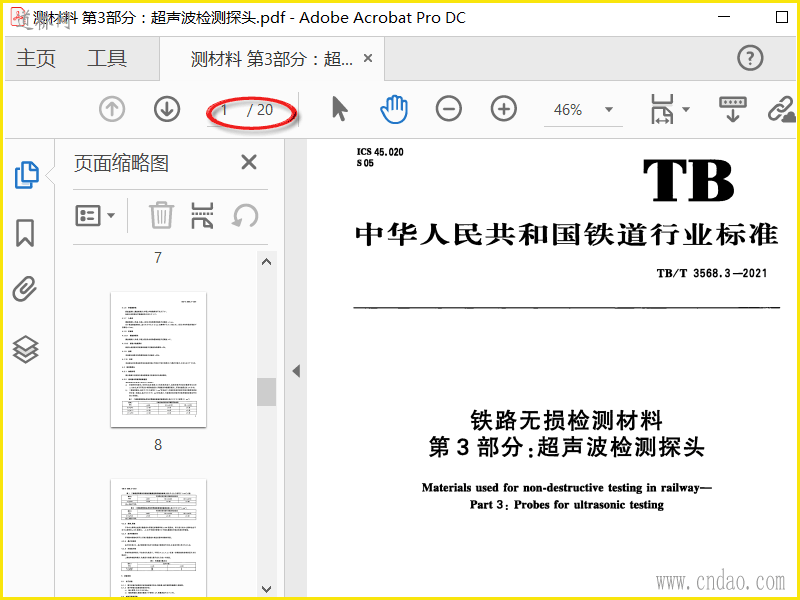Click the thumbnail panel scrollbar handle

(x=266, y=392)
